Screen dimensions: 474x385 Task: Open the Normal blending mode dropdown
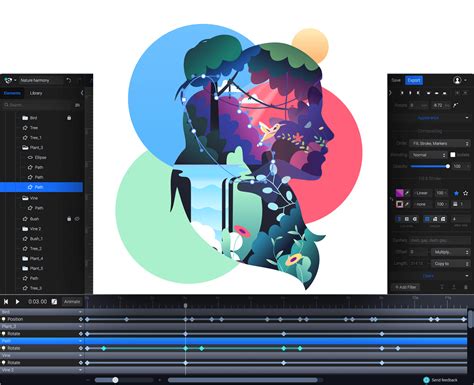[428, 155]
